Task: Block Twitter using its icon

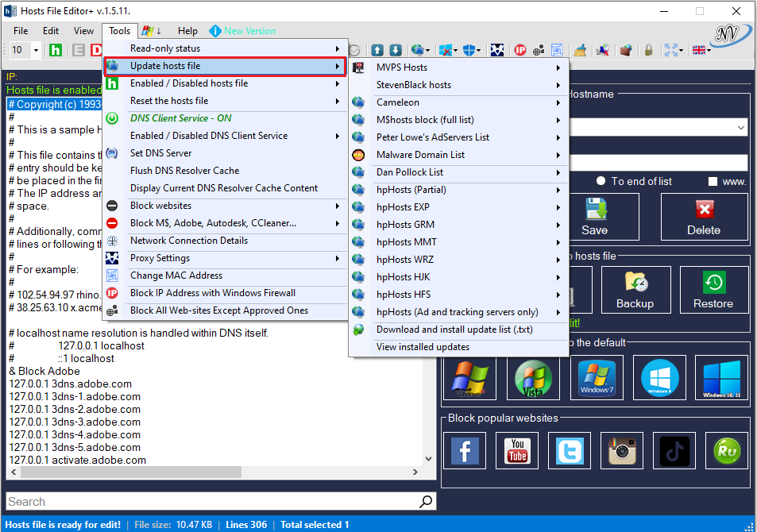Action: pyautogui.click(x=570, y=450)
